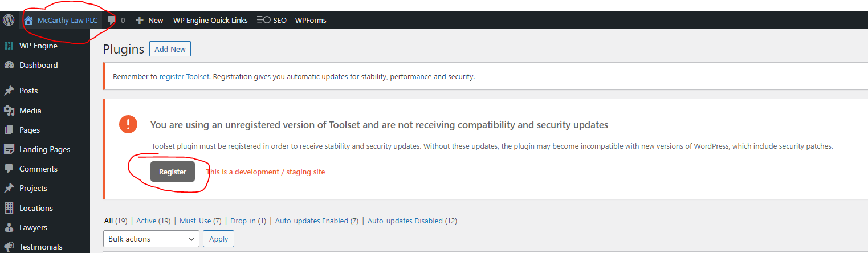Open WPForms in the admin bar
The width and height of the screenshot is (868, 253).
311,20
